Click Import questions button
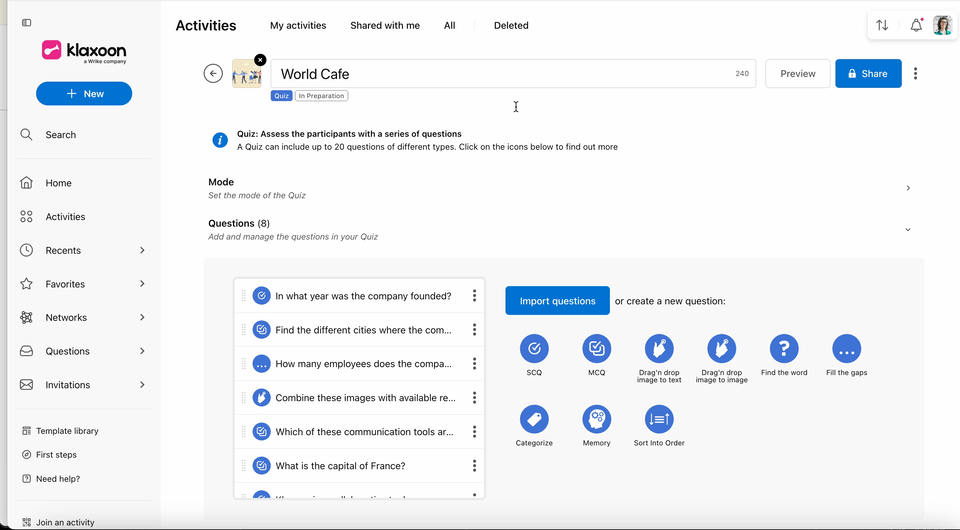960x530 pixels. 557,300
